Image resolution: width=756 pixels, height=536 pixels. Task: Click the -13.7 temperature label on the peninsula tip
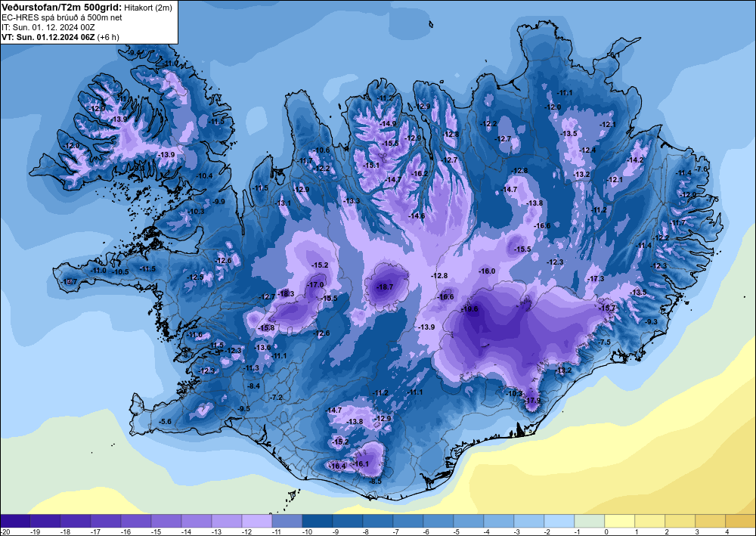click(x=70, y=281)
